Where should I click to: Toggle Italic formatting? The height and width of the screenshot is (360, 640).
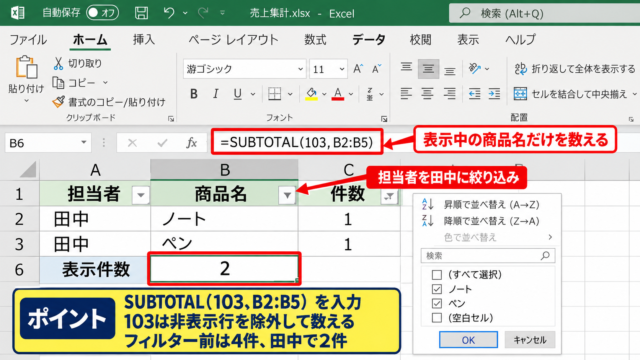pyautogui.click(x=216, y=94)
